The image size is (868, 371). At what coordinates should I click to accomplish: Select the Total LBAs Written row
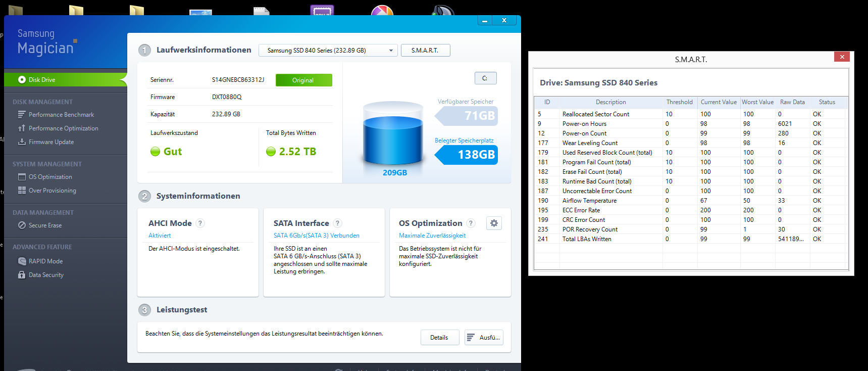(x=691, y=239)
